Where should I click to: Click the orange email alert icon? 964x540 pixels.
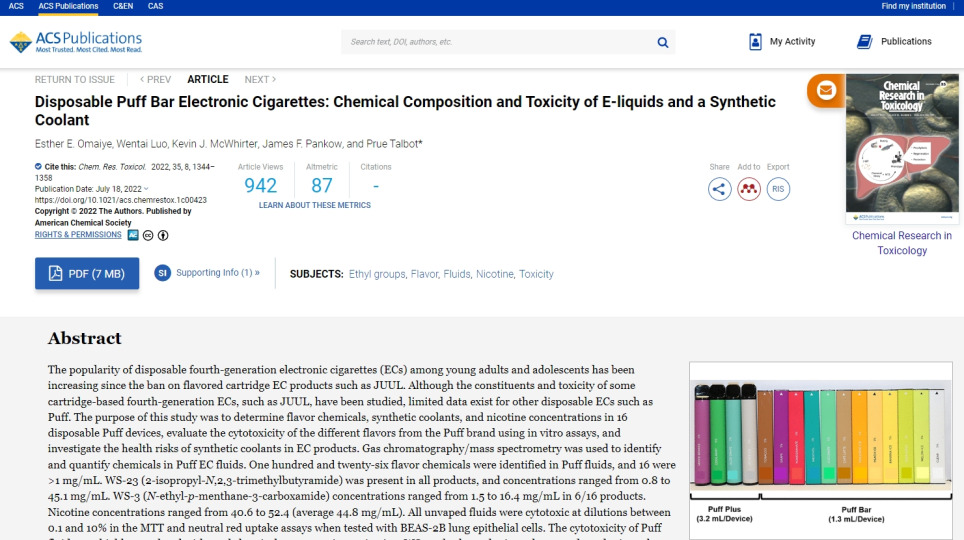(x=826, y=90)
